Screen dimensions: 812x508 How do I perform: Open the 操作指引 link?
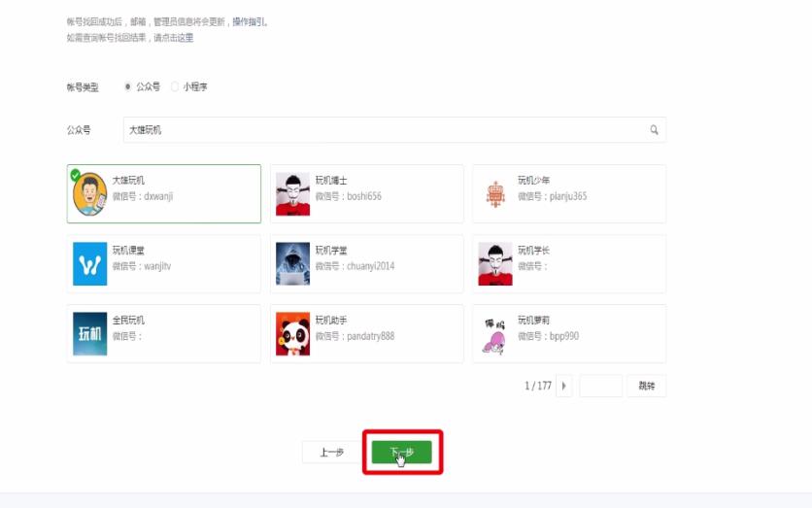pyautogui.click(x=249, y=21)
